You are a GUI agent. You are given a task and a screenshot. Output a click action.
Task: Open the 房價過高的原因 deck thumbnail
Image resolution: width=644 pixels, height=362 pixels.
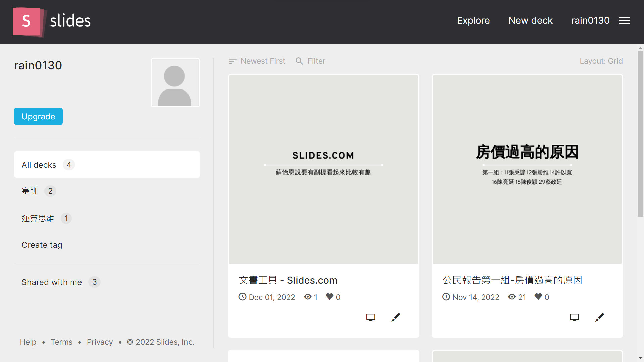[x=527, y=169]
